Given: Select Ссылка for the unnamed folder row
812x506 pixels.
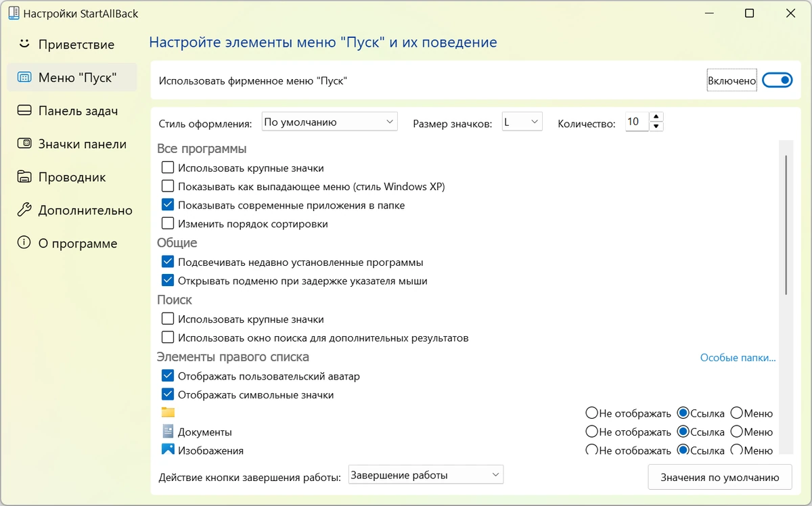Looking at the screenshot, I should coord(683,413).
